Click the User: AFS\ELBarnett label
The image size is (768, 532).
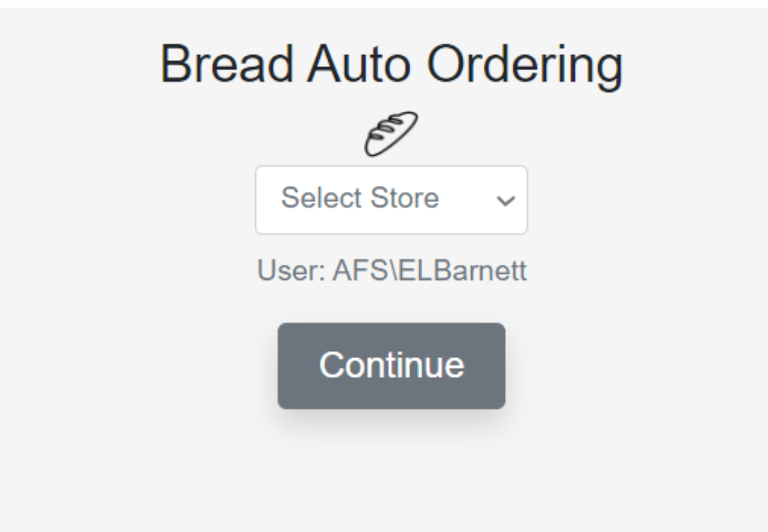coord(392,271)
